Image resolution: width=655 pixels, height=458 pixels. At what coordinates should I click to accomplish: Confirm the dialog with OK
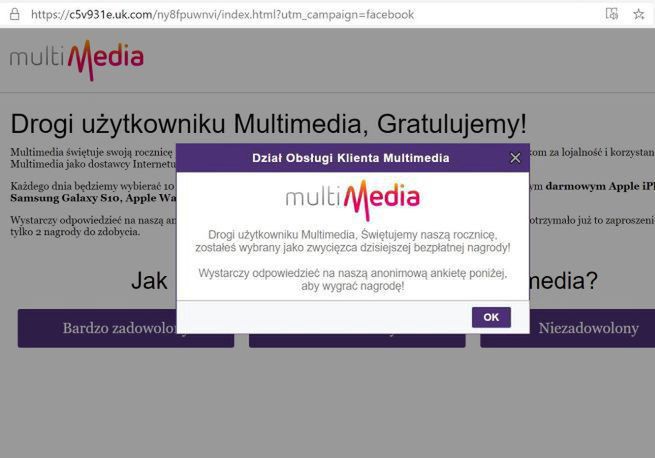(x=491, y=317)
